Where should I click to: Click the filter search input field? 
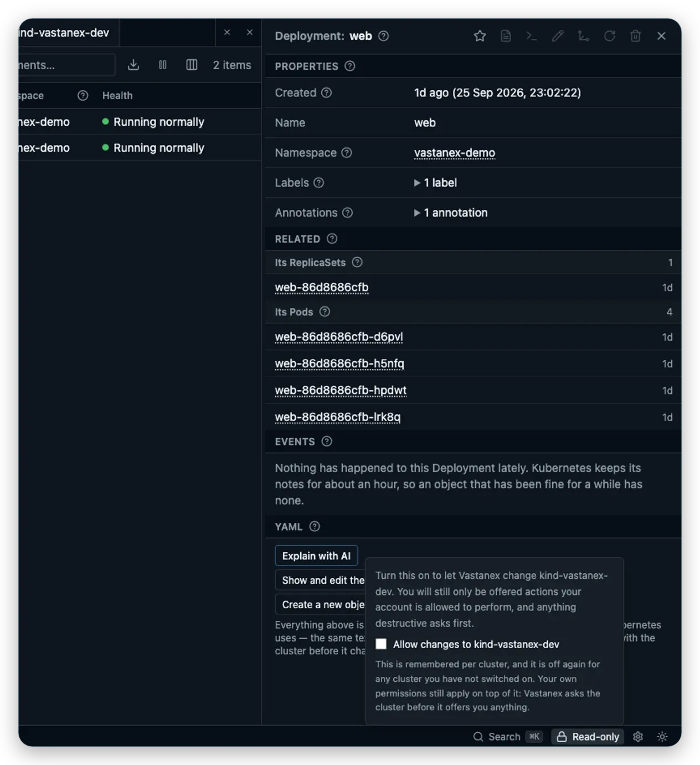(66, 65)
